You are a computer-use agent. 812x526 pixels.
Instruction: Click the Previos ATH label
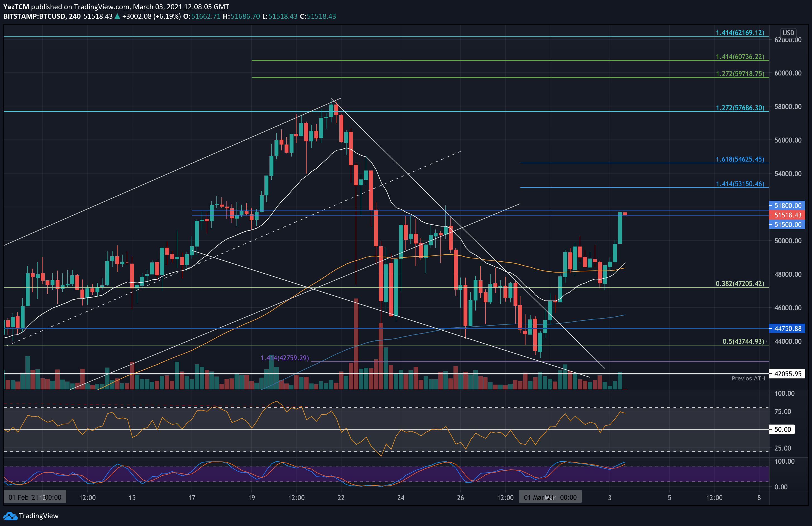(x=748, y=378)
